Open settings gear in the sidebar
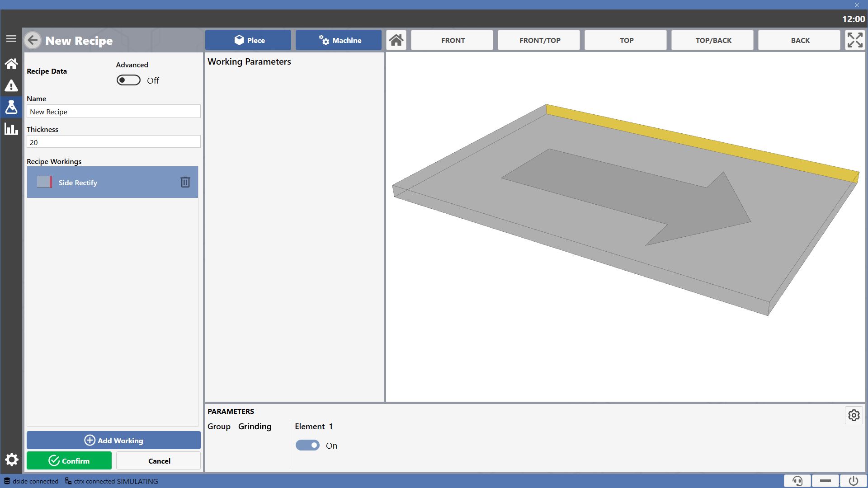 [11, 460]
